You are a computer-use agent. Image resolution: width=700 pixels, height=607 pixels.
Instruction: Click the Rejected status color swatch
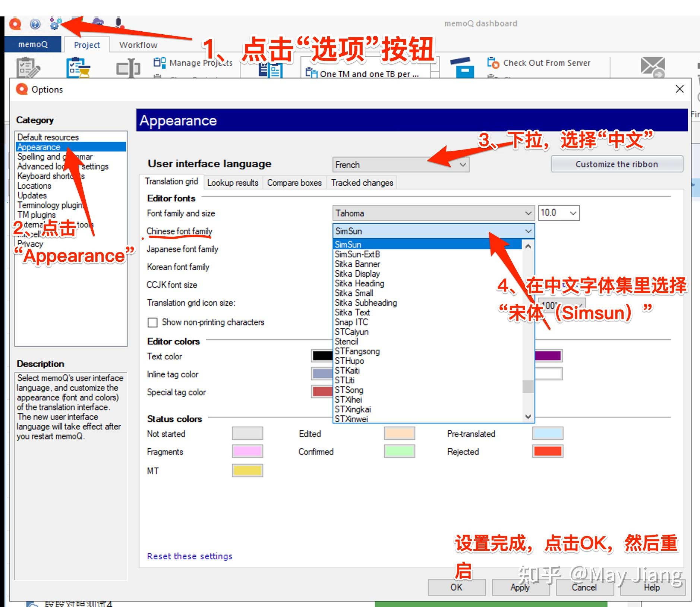click(x=548, y=451)
